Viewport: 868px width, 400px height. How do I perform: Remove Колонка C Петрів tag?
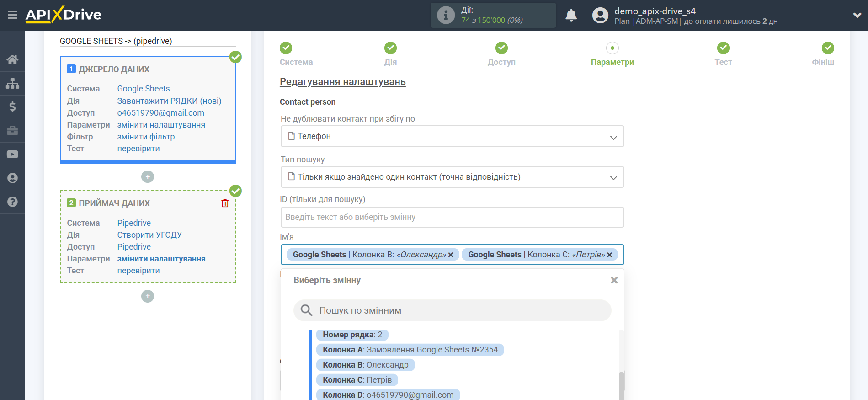point(609,255)
